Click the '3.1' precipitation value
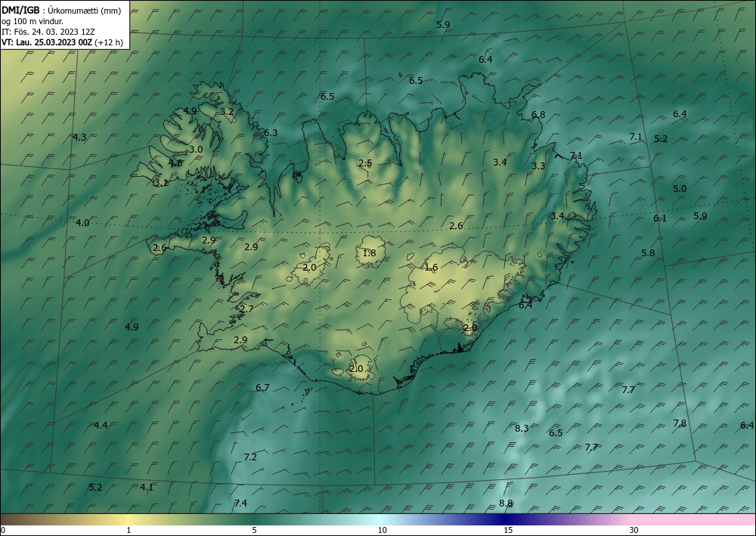 tap(161, 183)
